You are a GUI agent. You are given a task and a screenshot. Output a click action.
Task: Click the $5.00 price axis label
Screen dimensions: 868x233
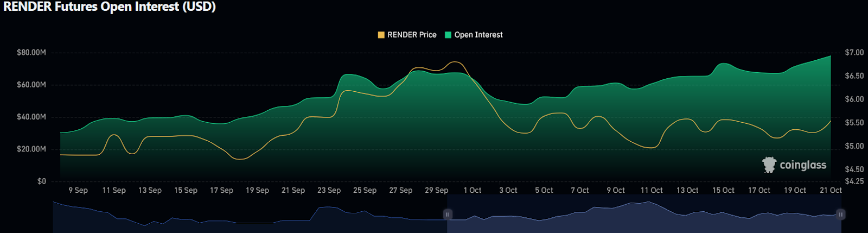point(854,146)
